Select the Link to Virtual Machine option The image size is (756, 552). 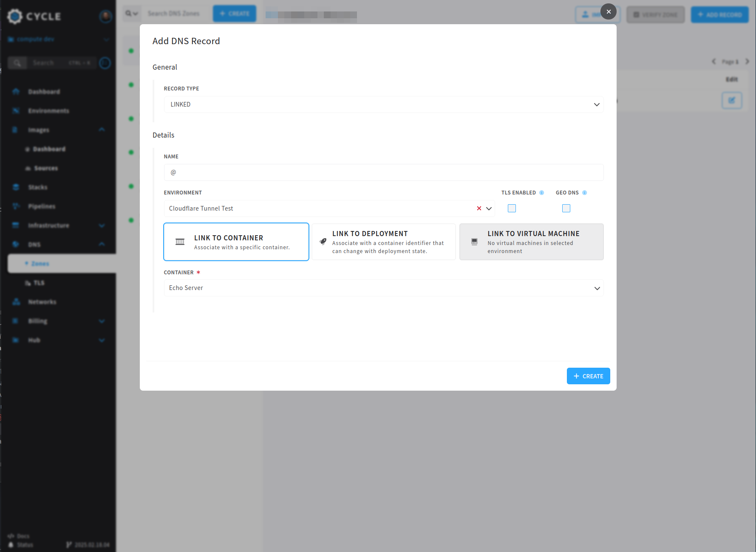pyautogui.click(x=532, y=242)
